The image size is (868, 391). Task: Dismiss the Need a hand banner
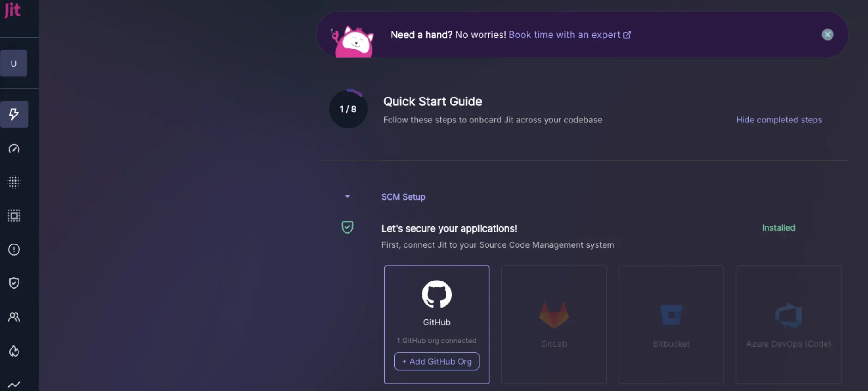pos(827,35)
